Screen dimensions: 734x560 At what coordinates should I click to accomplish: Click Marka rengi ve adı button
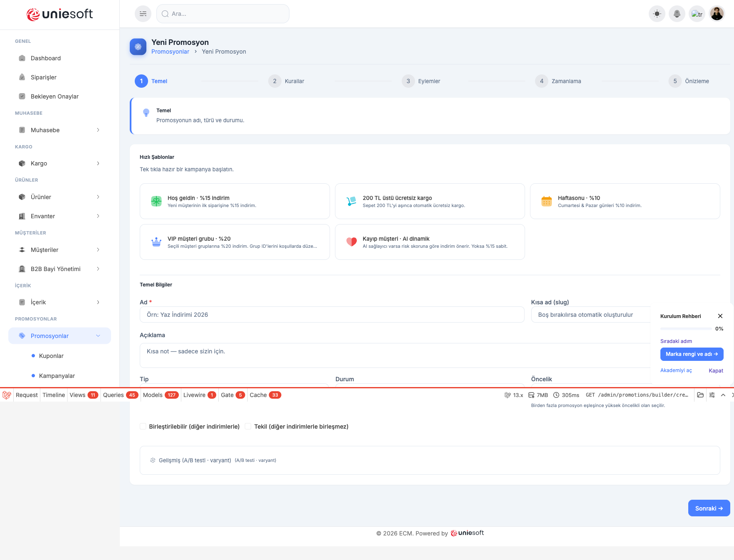coord(692,354)
